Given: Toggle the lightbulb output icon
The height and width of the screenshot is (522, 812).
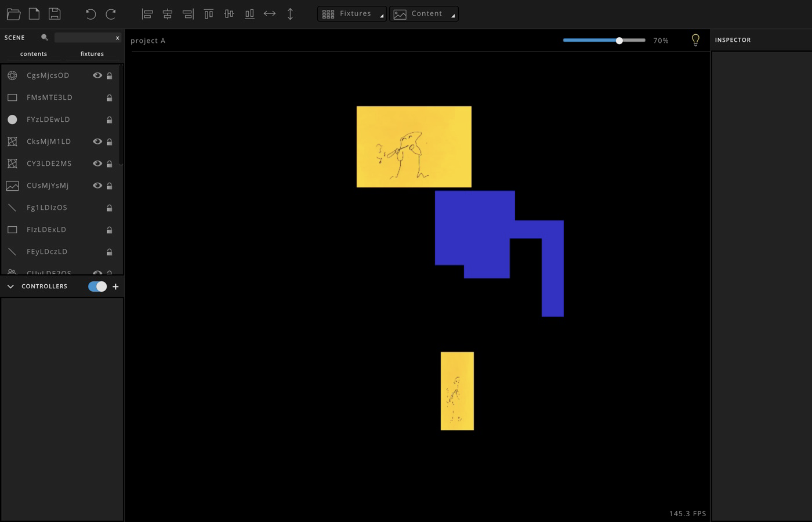Looking at the screenshot, I should [695, 40].
